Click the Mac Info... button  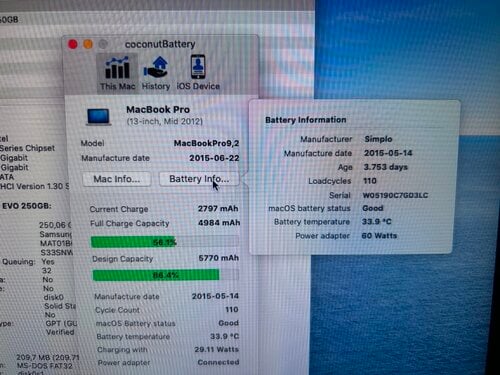117,179
